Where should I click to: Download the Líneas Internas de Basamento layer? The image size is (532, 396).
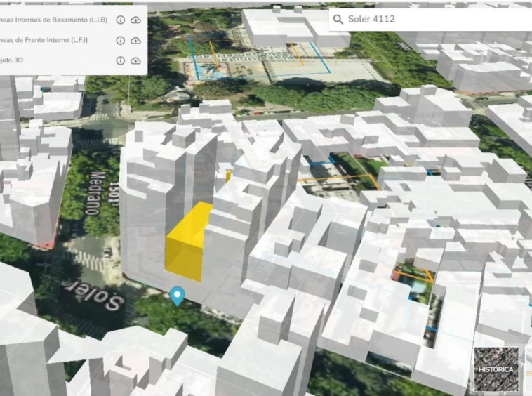click(x=135, y=20)
